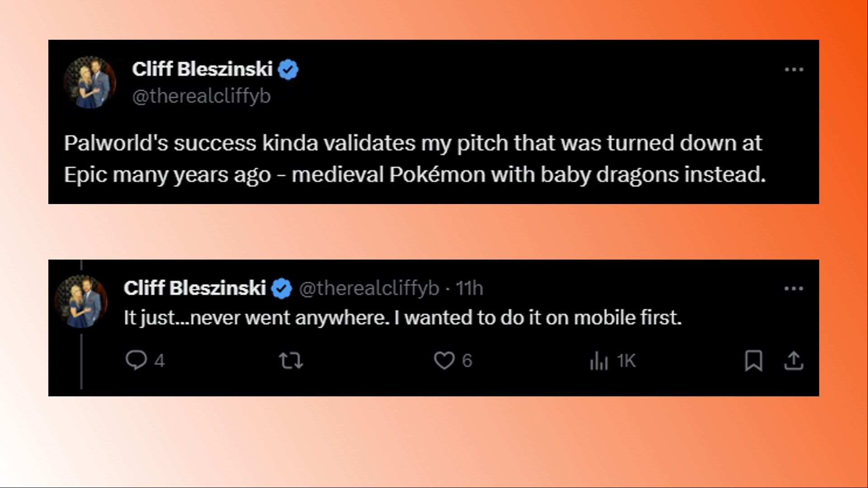Click the Cliff Bleszinski name in reply tweet
Viewport: 868px width, 488px height.
pyautogui.click(x=194, y=288)
